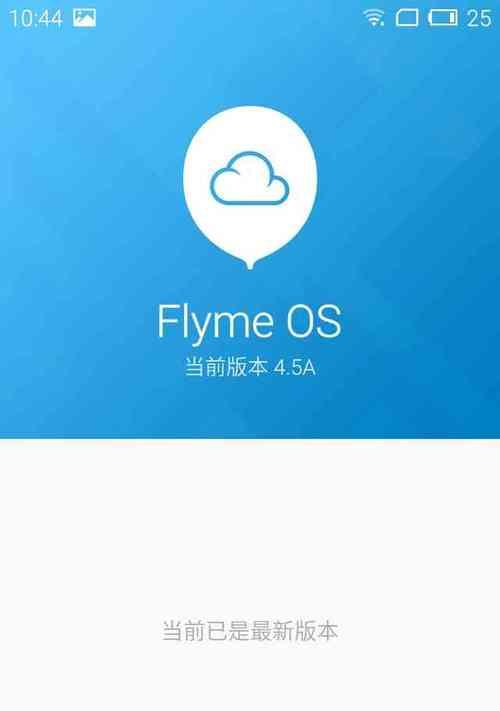
Task: Tap the battery level icon
Action: pos(443,18)
